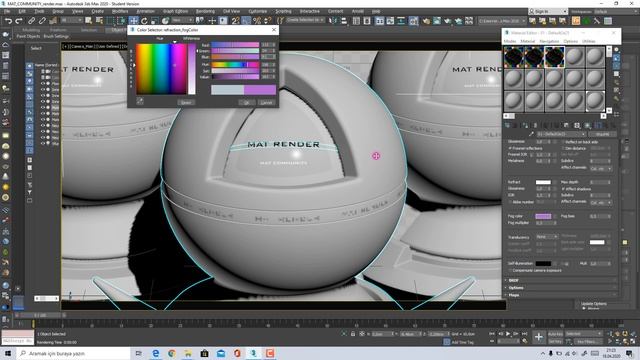Activate the Select and Scale tool
Screen dimensions: 640x360
point(155,20)
